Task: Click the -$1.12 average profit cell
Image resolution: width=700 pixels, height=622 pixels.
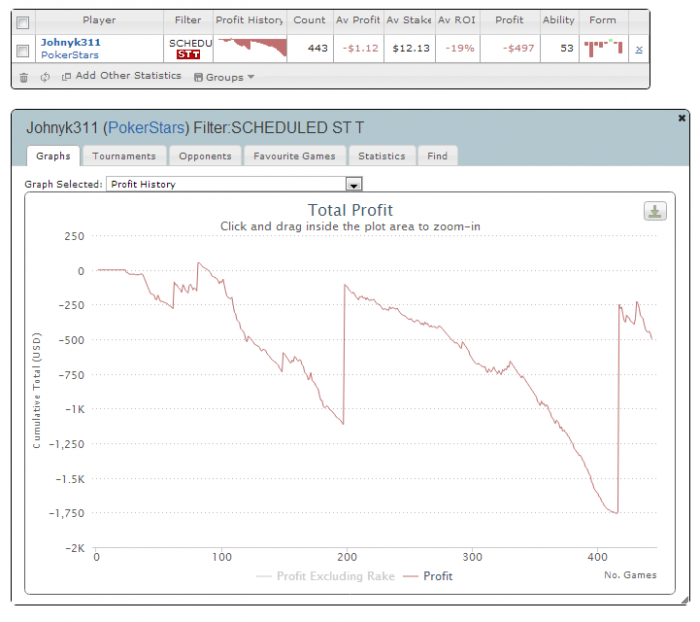Action: (360, 48)
